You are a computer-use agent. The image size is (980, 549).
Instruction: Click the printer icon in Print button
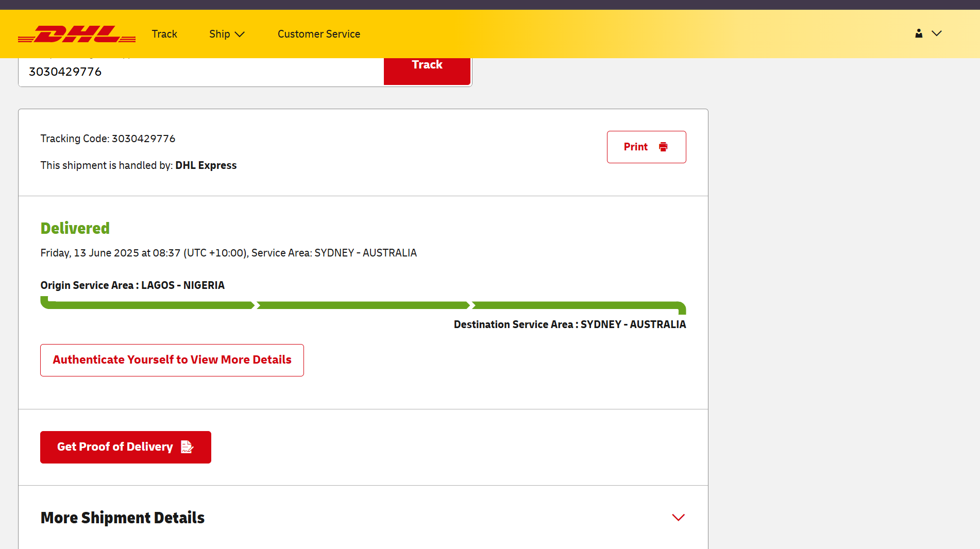(663, 147)
